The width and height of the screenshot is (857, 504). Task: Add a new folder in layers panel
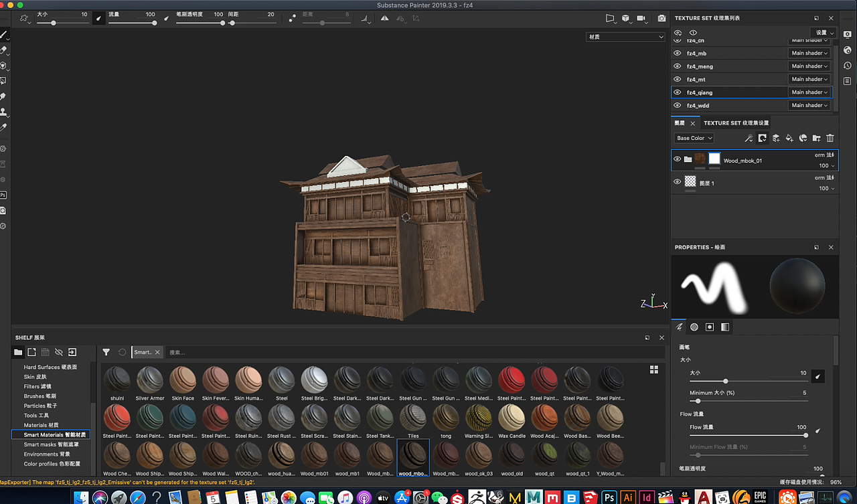pyautogui.click(x=816, y=139)
